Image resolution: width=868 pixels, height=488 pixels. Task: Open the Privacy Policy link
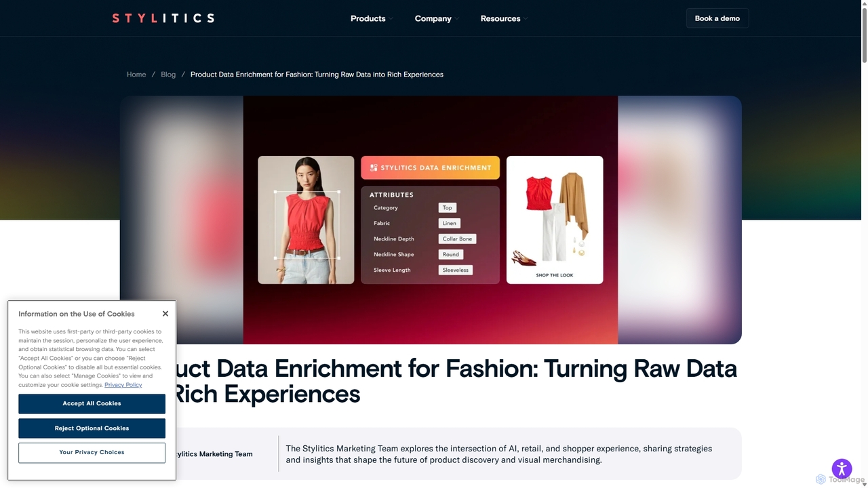pos(123,385)
